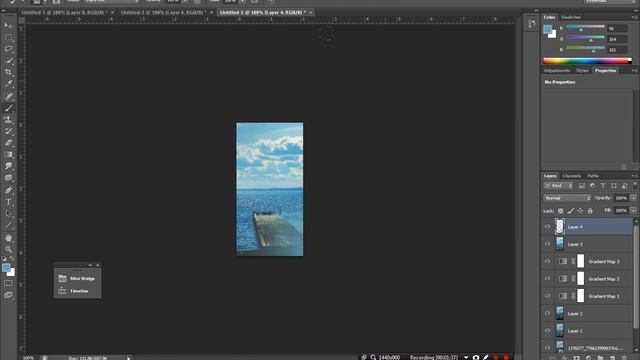Select the Hand tool
The image size is (640, 360).
click(8, 238)
